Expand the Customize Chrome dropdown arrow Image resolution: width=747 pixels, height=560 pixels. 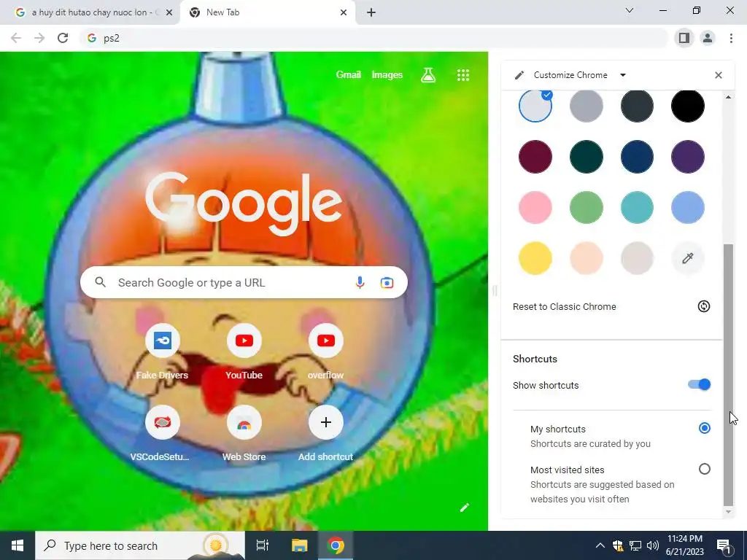click(623, 75)
